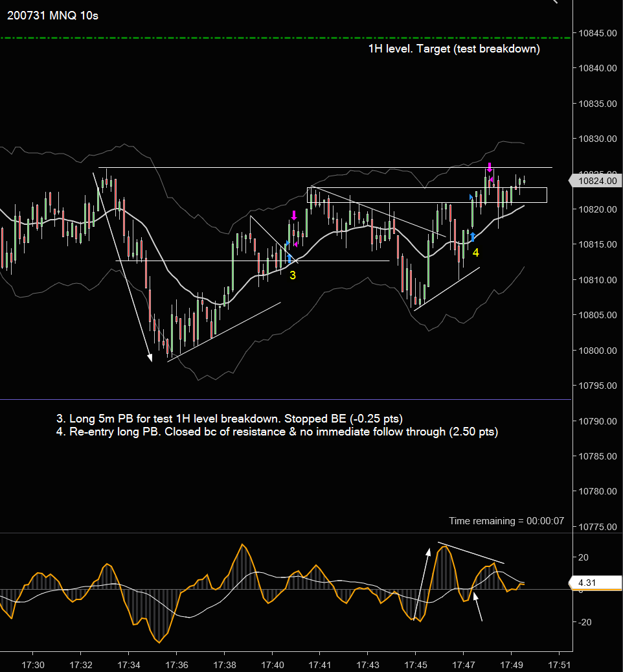This screenshot has width=623, height=672.
Task: Select the white resistance rectangle near 10822
Action: click(x=427, y=195)
